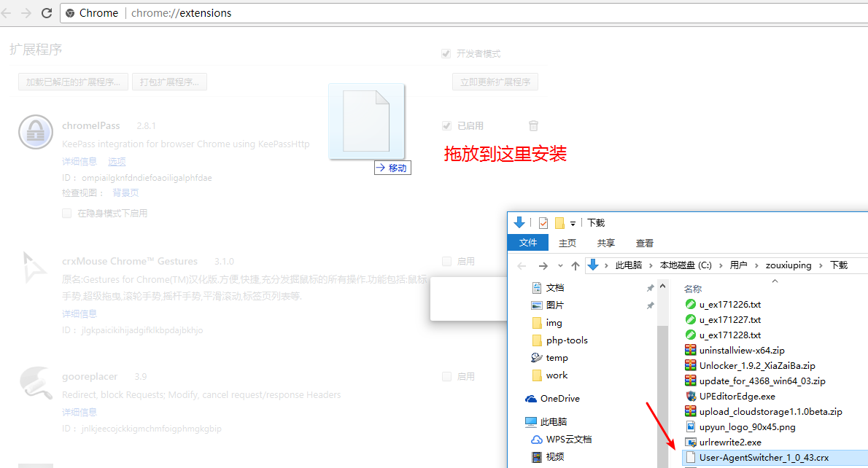Click the Properties checkmark icon in quick access toolbar

(543, 223)
